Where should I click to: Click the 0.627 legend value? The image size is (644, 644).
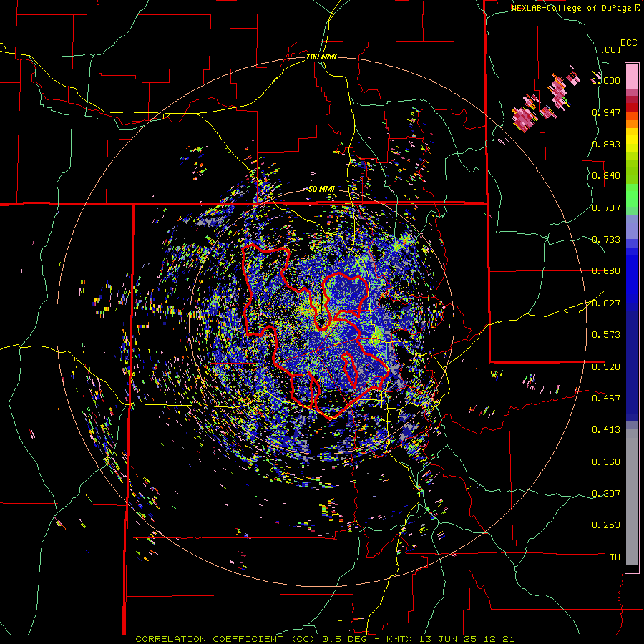(606, 303)
